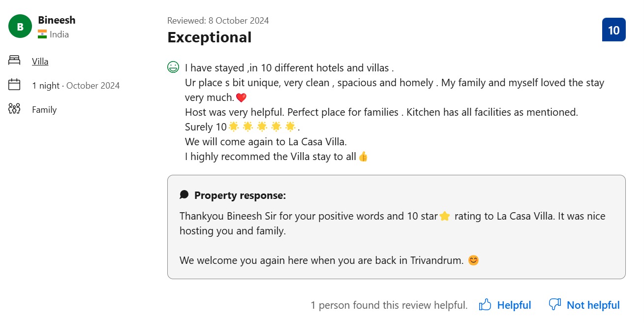
Task: Click the red heart emoji in the review
Action: click(x=241, y=97)
